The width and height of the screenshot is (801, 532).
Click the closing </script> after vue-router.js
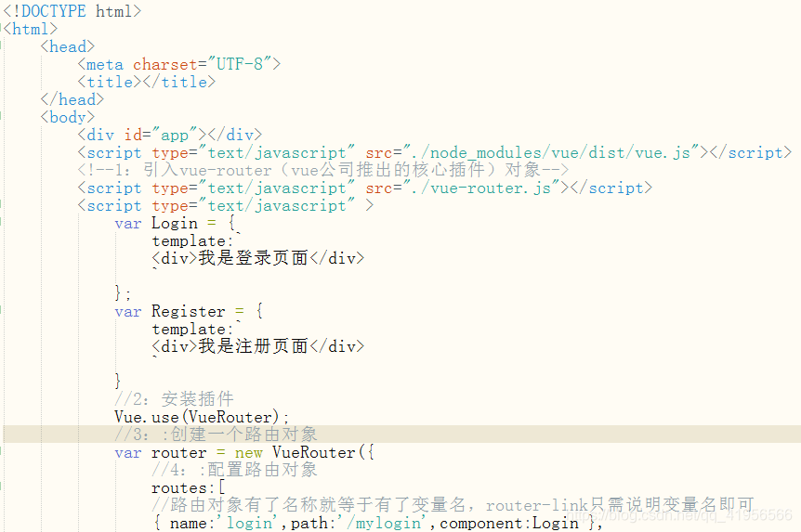click(x=611, y=188)
